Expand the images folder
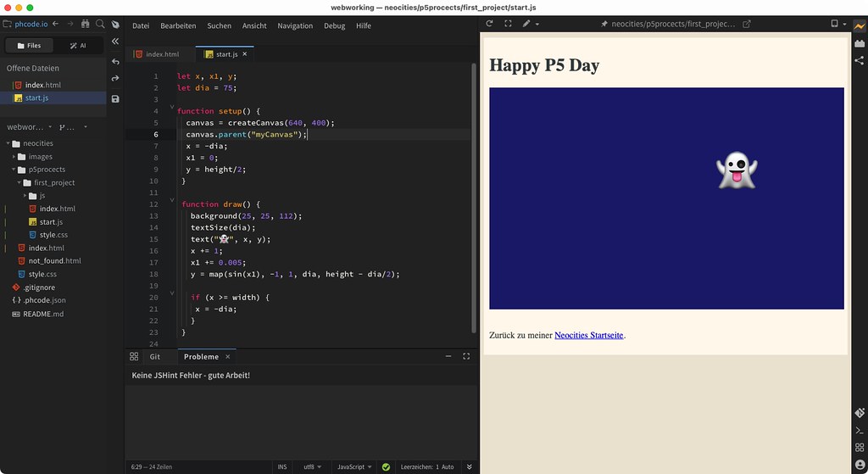This screenshot has height=474, width=868. 14,157
